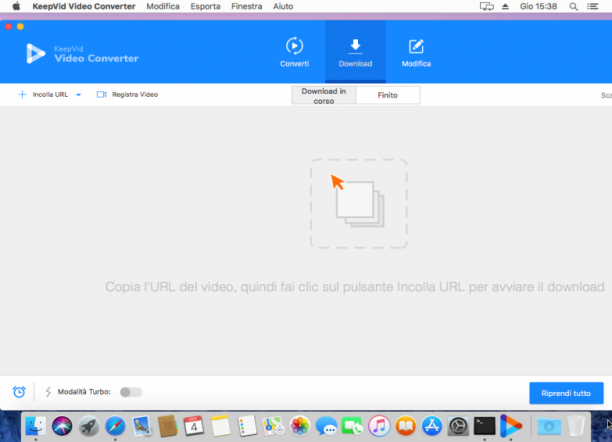Click the eject icon in menu bar
Viewport: 612px width, 442px height.
pos(505,6)
